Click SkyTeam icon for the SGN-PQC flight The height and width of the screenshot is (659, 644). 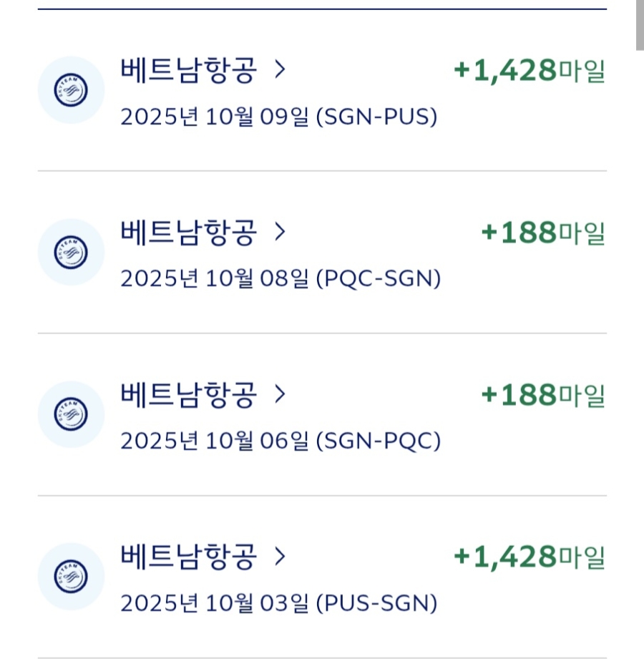pos(71,414)
